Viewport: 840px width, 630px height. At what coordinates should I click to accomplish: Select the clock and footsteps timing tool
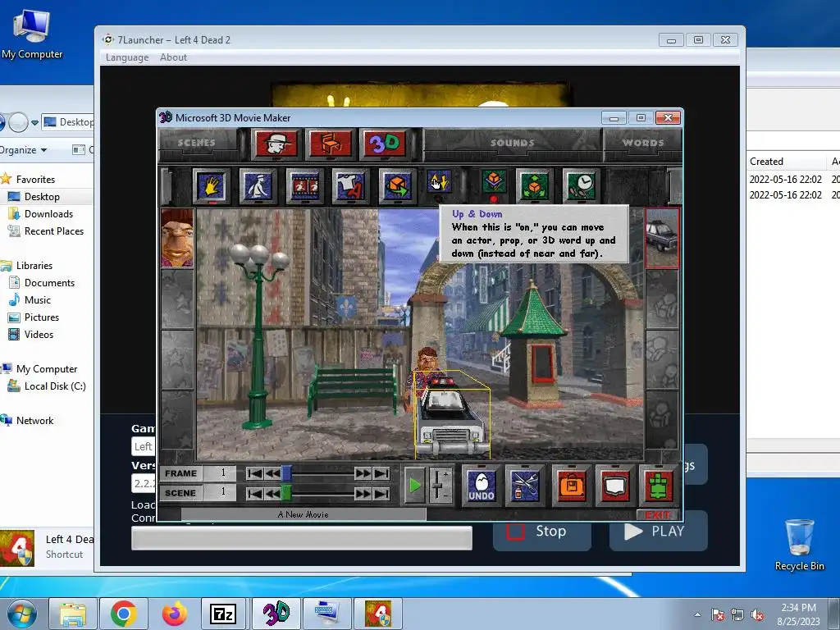[x=581, y=185]
